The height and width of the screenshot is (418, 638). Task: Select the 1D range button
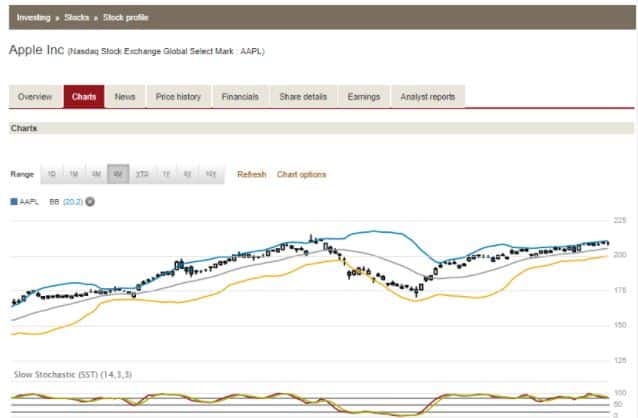(x=52, y=174)
